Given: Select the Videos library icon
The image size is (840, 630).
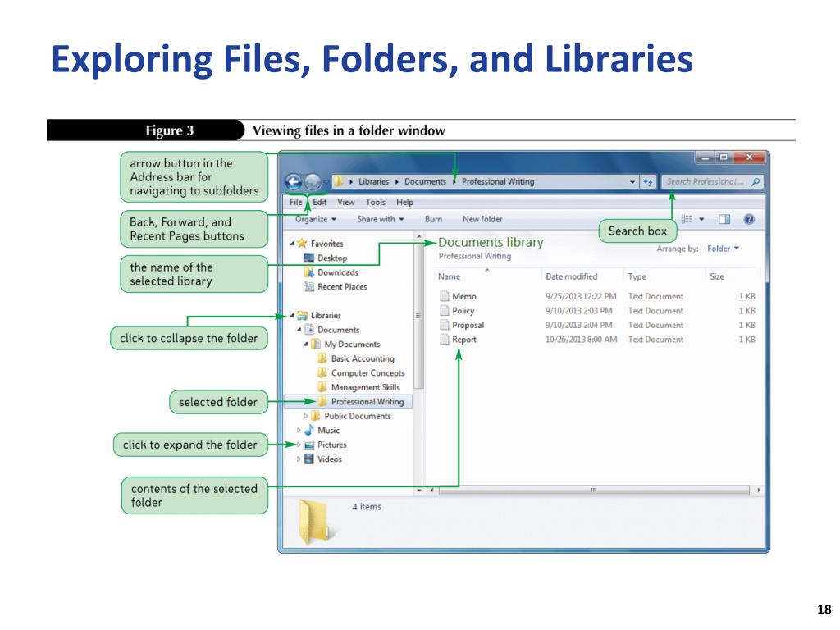Looking at the screenshot, I should pyautogui.click(x=309, y=459).
